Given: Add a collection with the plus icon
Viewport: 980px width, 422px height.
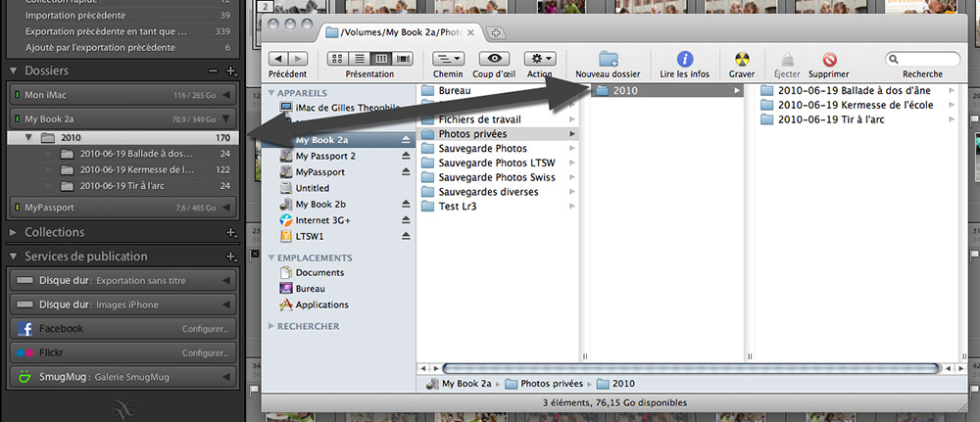Looking at the screenshot, I should [230, 232].
